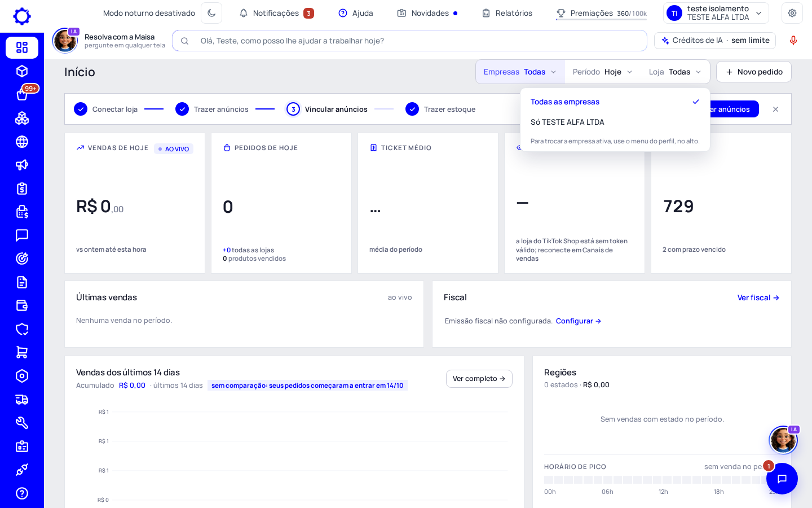
Task: Open Notificações in top bar
Action: 276,13
